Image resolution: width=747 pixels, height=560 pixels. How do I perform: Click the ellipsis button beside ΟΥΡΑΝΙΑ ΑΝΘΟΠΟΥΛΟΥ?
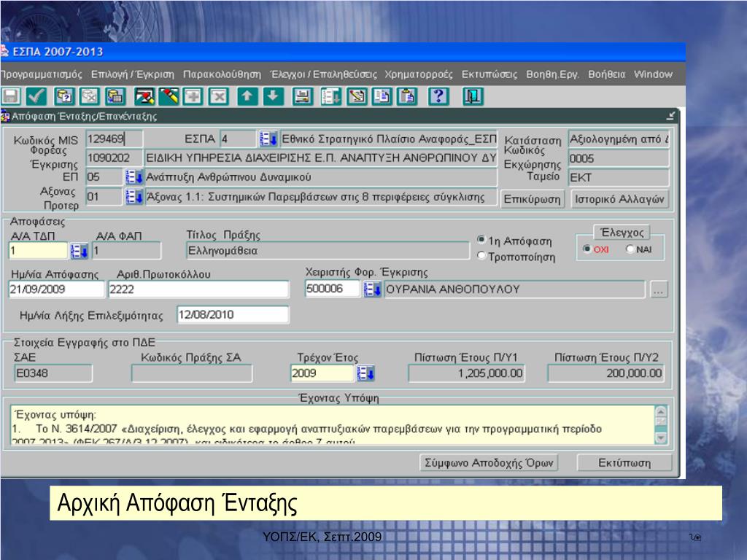659,289
